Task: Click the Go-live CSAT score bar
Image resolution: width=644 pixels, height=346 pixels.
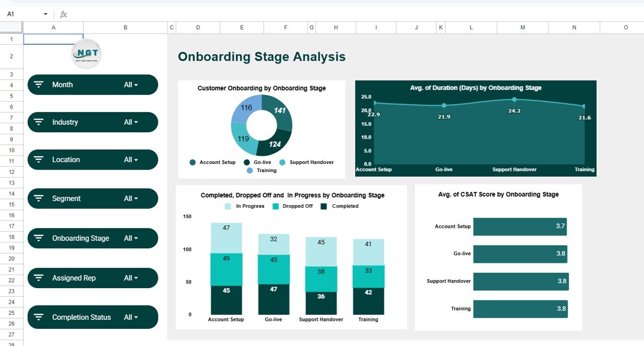Action: (x=520, y=254)
